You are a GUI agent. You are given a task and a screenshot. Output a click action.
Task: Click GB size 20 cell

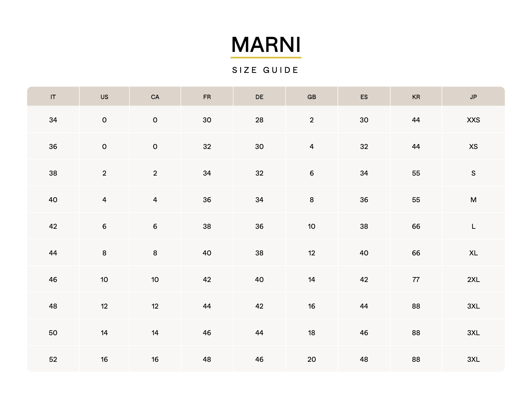tap(312, 359)
